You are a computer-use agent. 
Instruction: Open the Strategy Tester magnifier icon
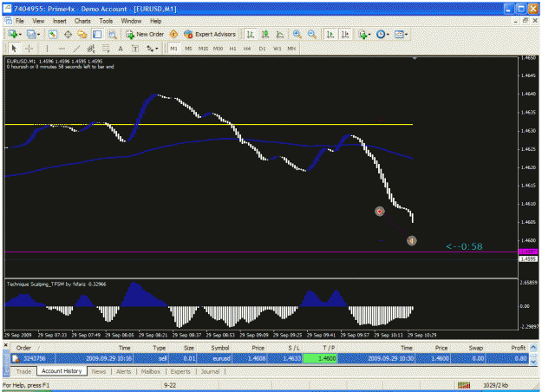point(112,34)
